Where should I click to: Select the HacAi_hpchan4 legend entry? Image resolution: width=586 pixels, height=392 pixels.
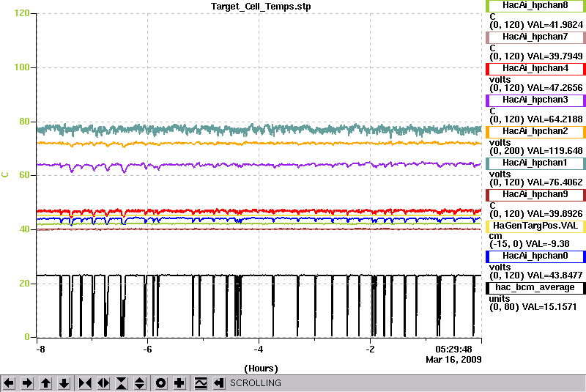click(535, 69)
